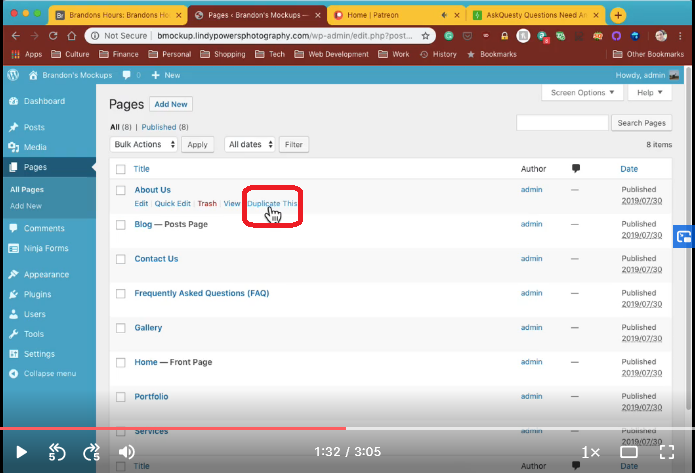Bookmark this page with the star icon
The image size is (695, 473).
426,36
